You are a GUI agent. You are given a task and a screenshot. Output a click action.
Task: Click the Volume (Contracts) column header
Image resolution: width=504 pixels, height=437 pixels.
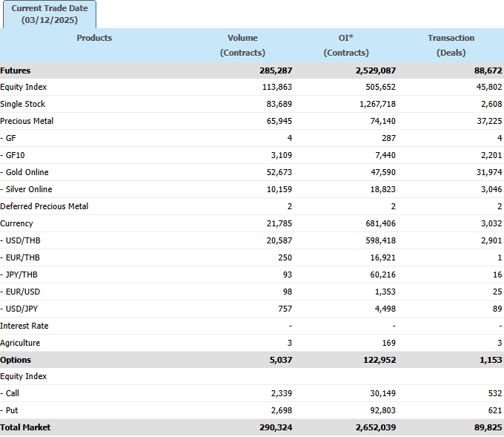[242, 45]
